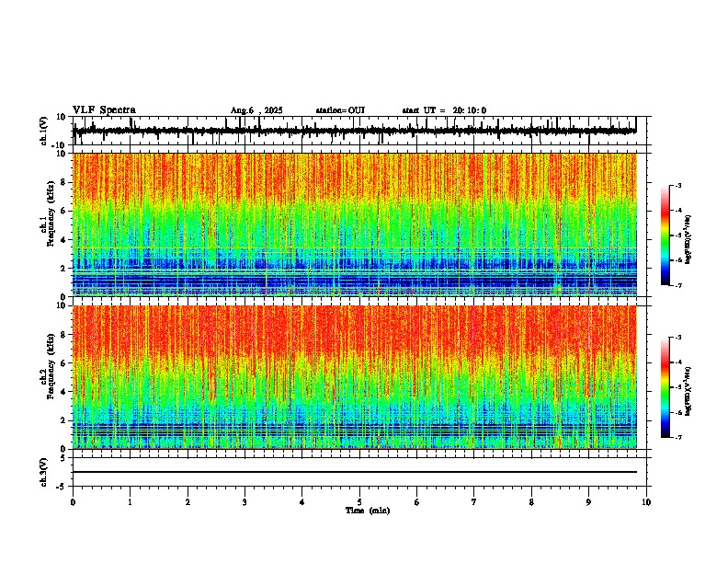The width and height of the screenshot is (728, 563).
Task: Click time axis tick label "1"
Action: pos(130,502)
